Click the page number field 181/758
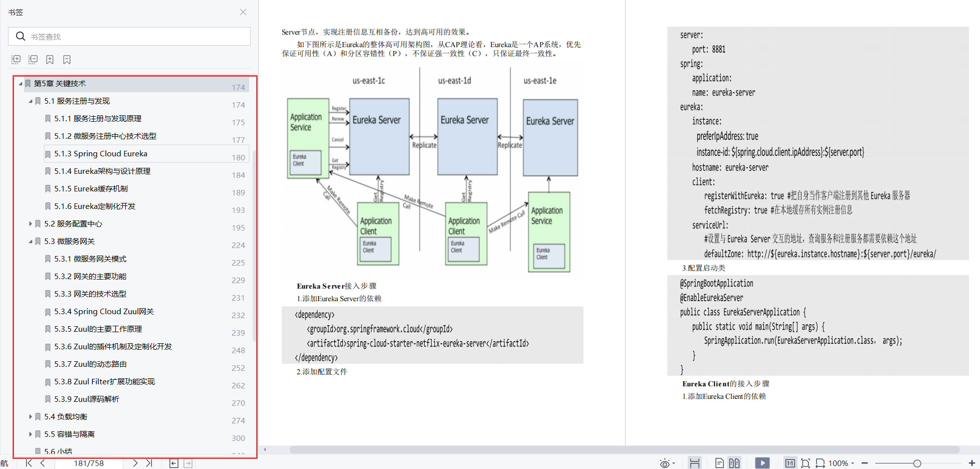 point(89,463)
